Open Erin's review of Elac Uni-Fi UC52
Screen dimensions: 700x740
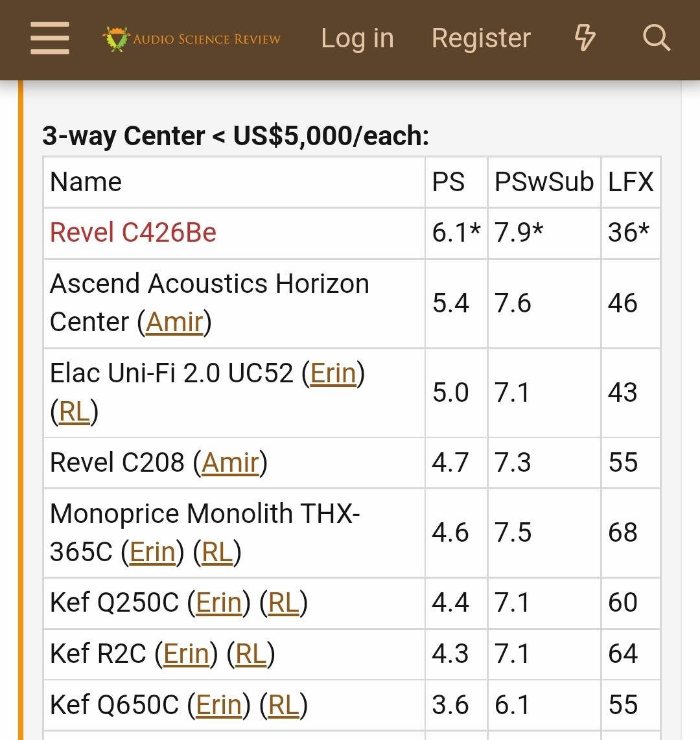pos(333,373)
